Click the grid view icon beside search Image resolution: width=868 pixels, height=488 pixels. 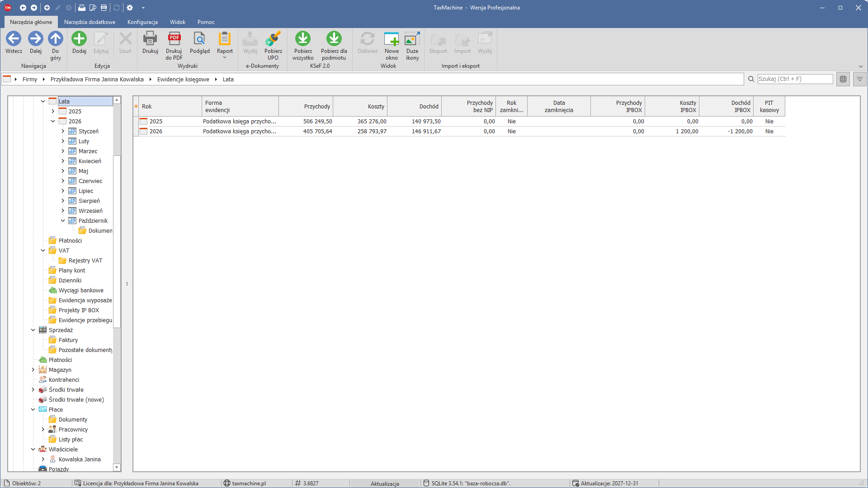click(843, 79)
